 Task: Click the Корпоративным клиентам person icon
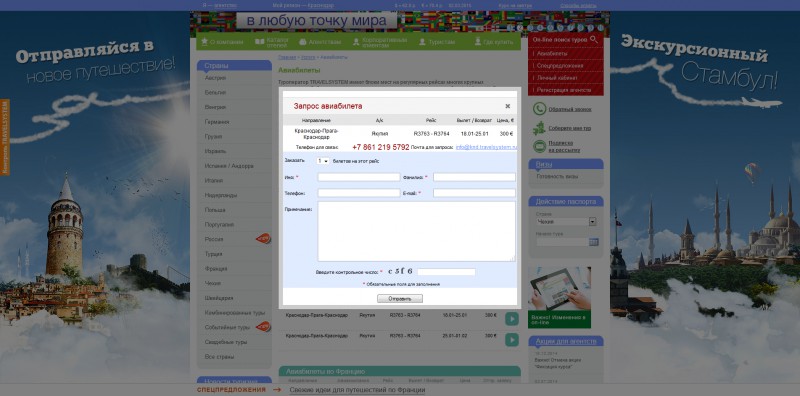[356, 42]
